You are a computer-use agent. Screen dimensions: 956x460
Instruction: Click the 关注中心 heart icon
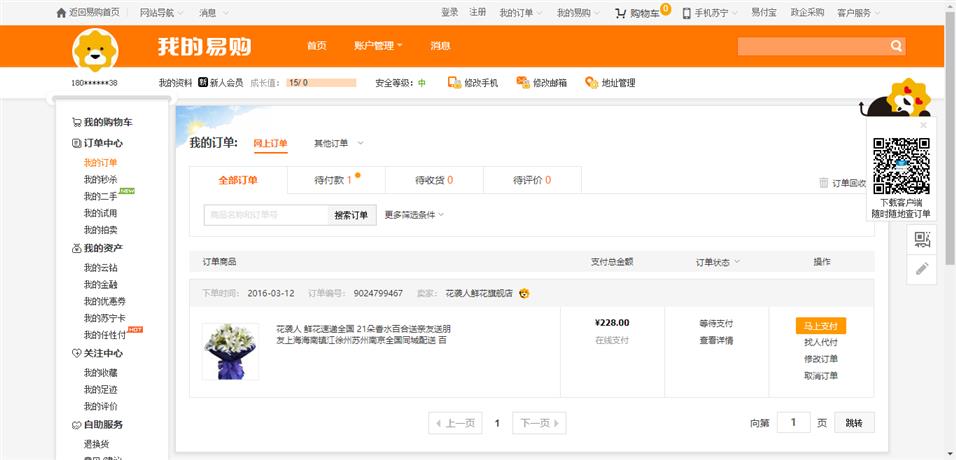(x=76, y=353)
